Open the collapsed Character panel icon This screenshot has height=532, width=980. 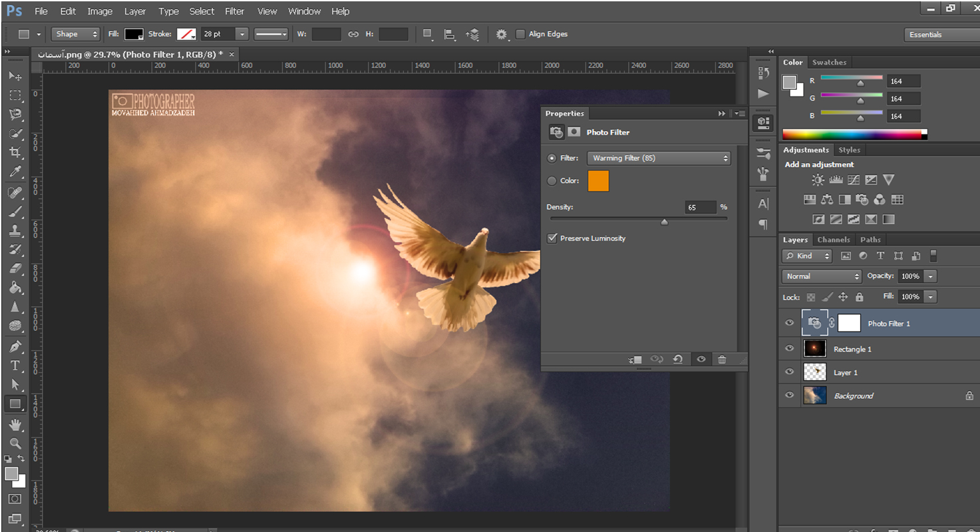pyautogui.click(x=763, y=204)
